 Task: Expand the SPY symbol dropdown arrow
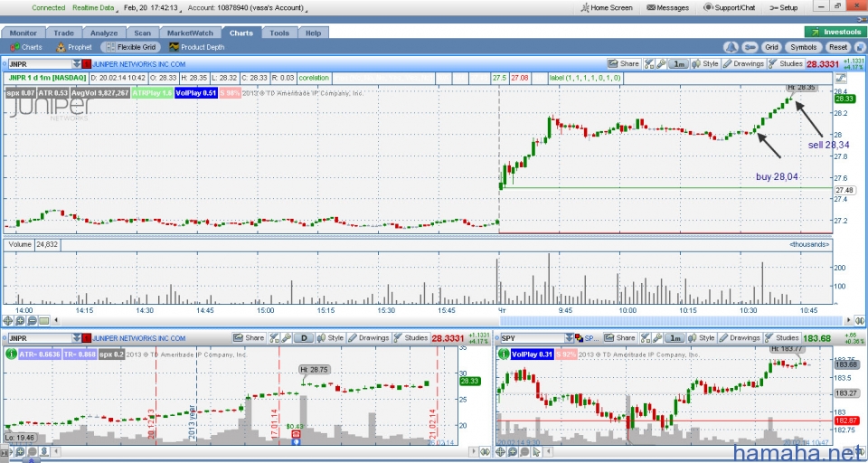[x=569, y=338]
